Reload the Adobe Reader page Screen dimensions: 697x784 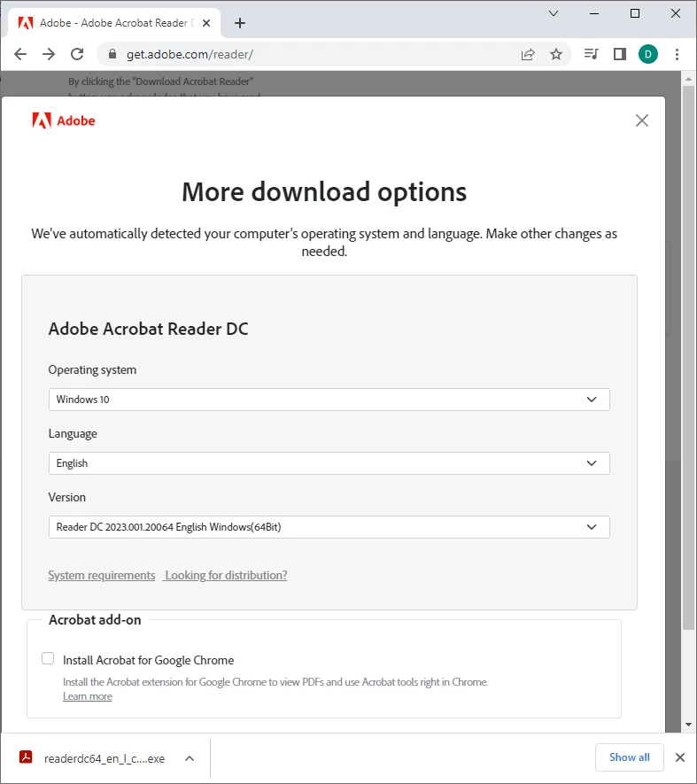tap(77, 54)
